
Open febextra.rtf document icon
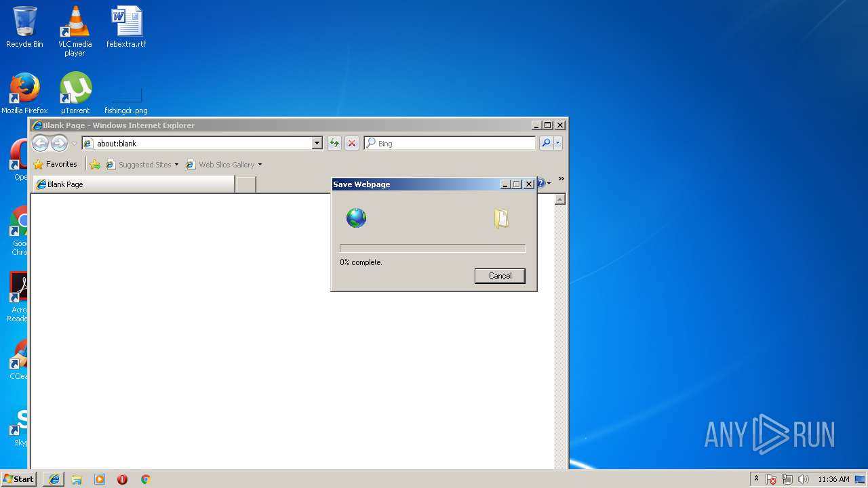pyautogui.click(x=126, y=27)
